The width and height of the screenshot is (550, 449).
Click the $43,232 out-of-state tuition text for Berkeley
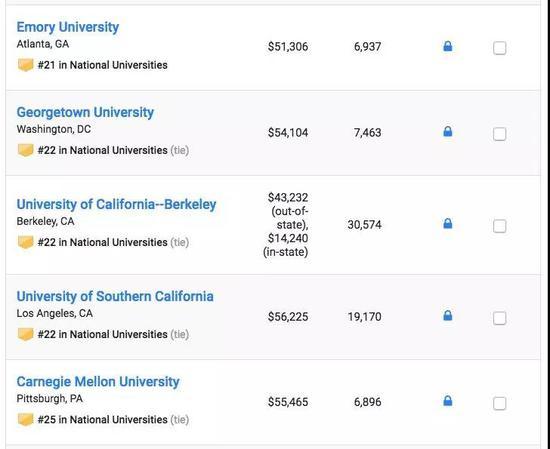click(288, 211)
